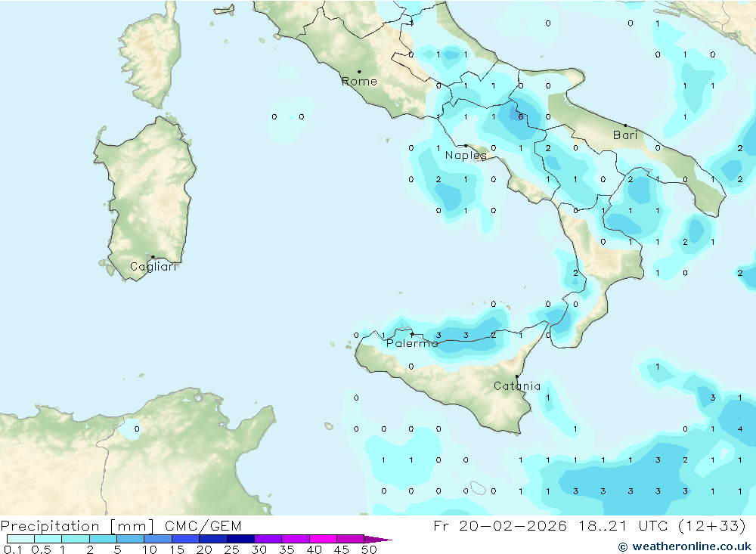Screen dimensions: 756x554
Task: Click the 15–20 mm legend swatch
Action: click(x=185, y=539)
